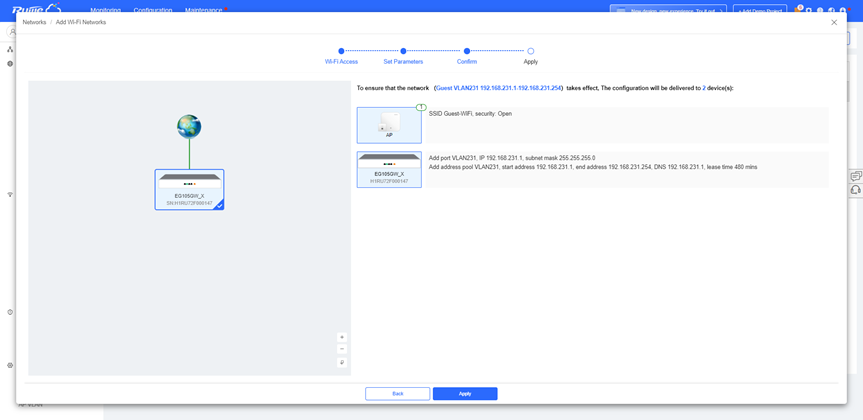The image size is (863, 420).
Task: Click the Ruijie Cloud logo
Action: click(x=36, y=8)
